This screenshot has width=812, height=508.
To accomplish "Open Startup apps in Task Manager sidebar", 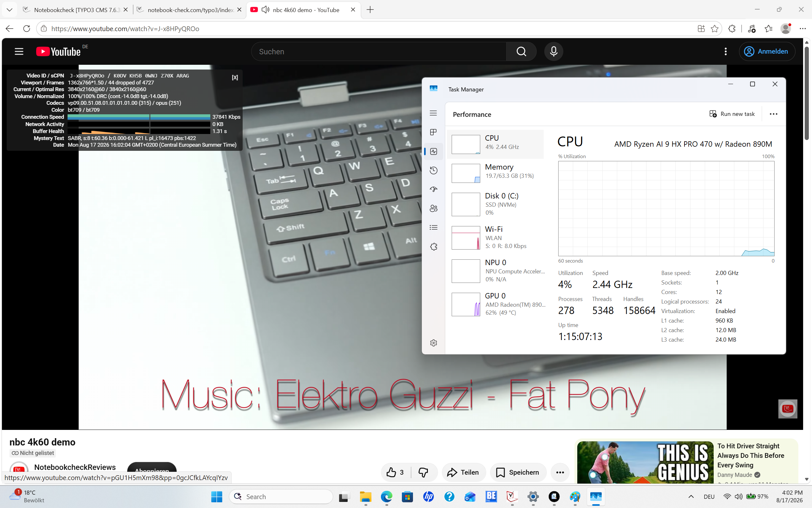I will click(434, 190).
